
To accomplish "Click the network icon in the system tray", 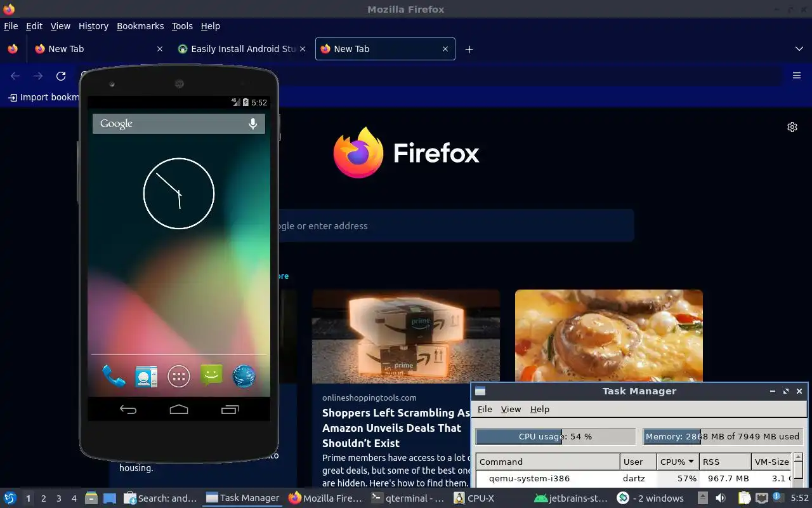I will (761, 498).
